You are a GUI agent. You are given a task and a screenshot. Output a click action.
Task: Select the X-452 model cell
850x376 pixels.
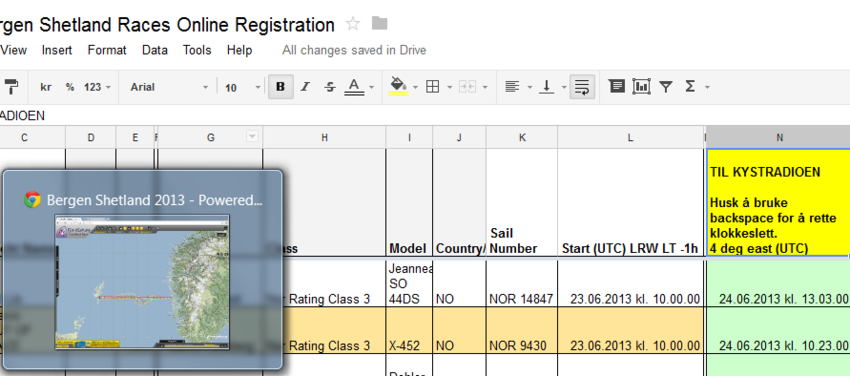pyautogui.click(x=409, y=330)
